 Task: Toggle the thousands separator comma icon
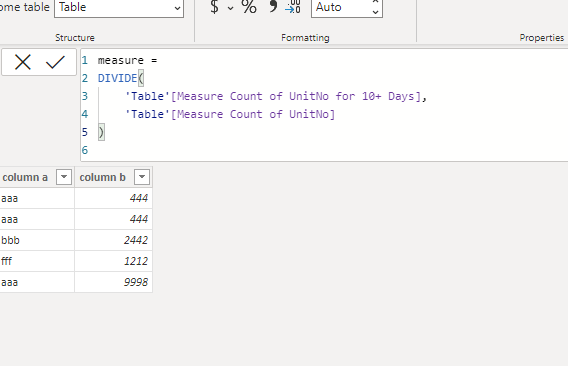click(x=273, y=7)
